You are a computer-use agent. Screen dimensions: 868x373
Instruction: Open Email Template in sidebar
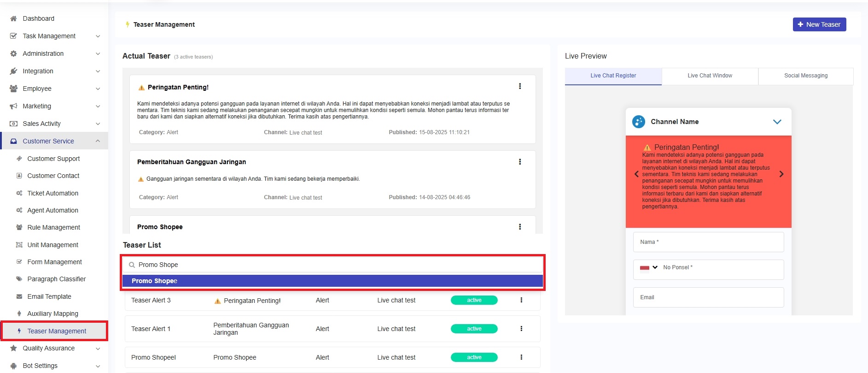[x=49, y=296]
